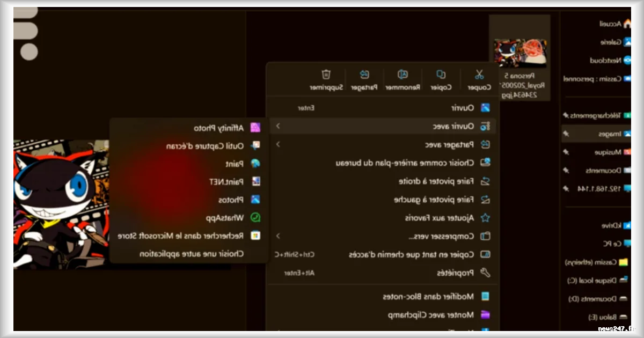
Task: Select Choisir comme arrière-plan du bureau
Action: click(383, 163)
